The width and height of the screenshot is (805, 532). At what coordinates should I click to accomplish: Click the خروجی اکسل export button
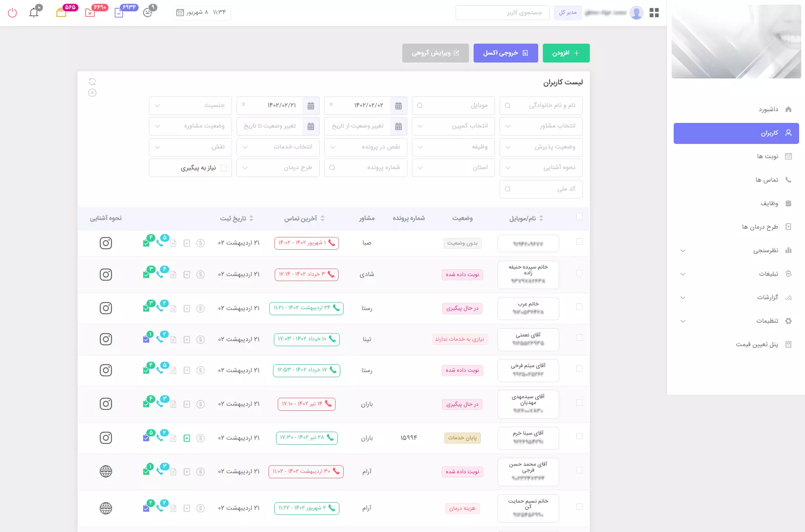[505, 53]
